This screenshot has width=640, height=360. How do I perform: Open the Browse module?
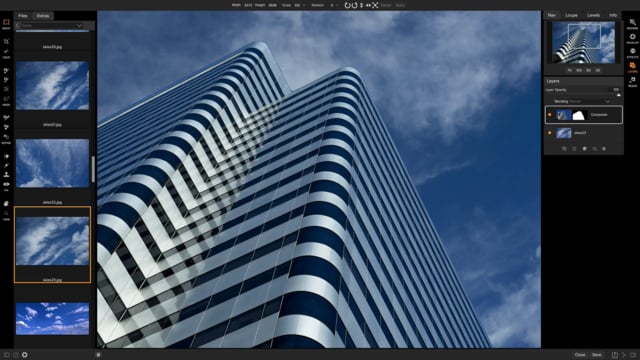[632, 23]
